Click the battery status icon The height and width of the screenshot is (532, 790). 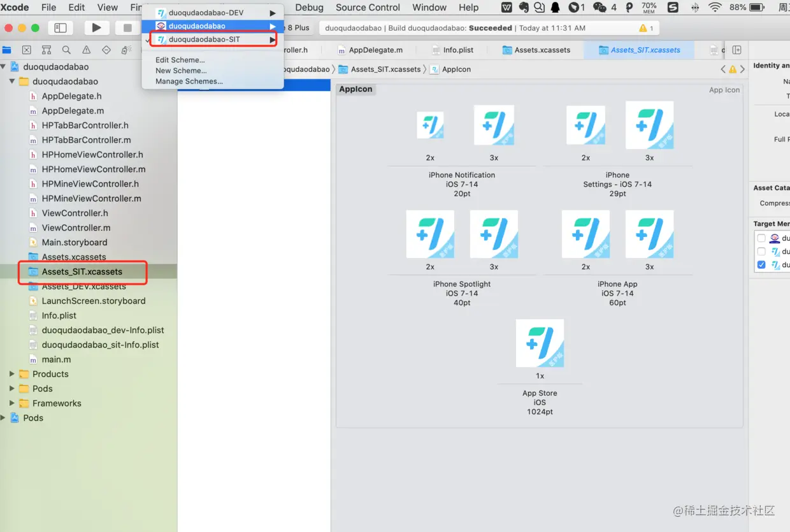[x=757, y=8]
